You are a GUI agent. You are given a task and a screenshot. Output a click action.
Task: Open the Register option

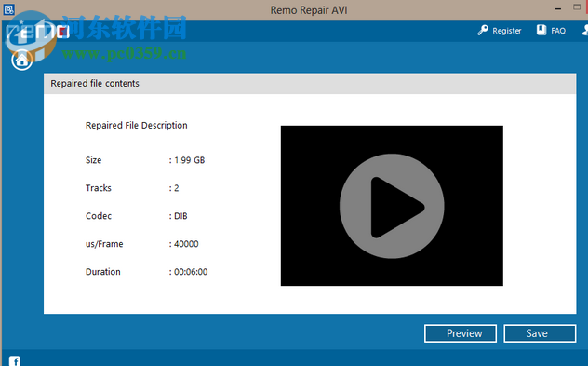(499, 31)
